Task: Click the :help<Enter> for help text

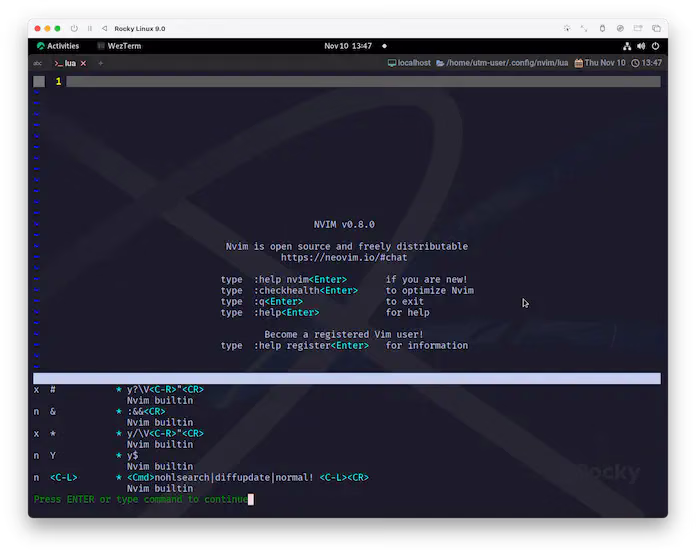Action: point(286,312)
